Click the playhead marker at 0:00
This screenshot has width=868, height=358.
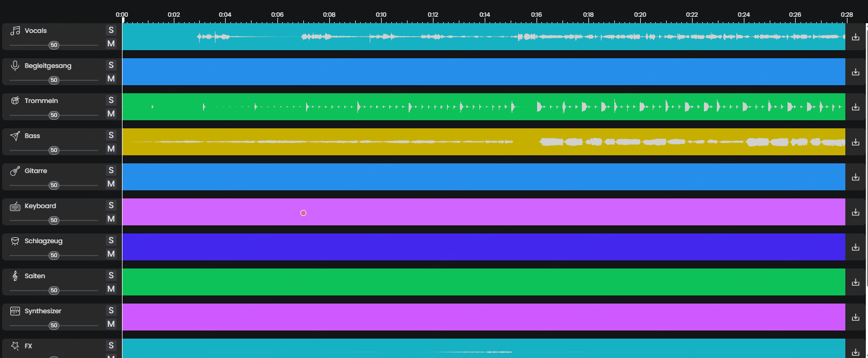(x=123, y=20)
